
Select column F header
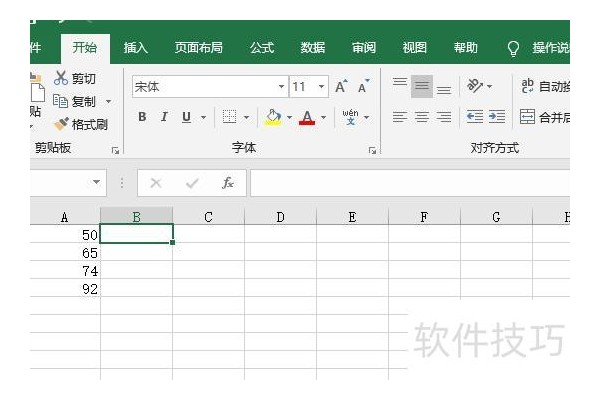coord(424,217)
